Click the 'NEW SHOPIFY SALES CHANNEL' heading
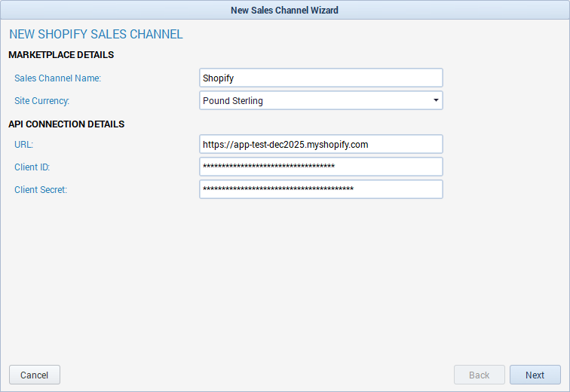The width and height of the screenshot is (570, 392). pos(96,35)
